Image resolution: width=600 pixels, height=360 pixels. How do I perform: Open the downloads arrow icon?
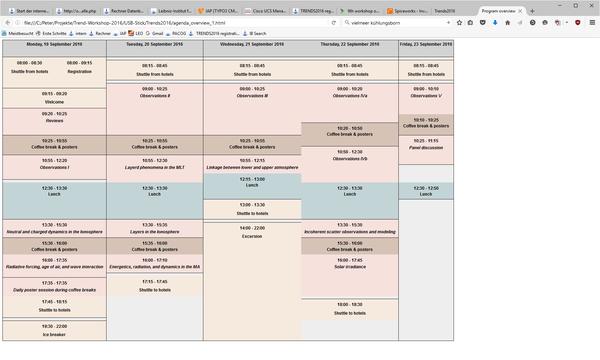495,23
